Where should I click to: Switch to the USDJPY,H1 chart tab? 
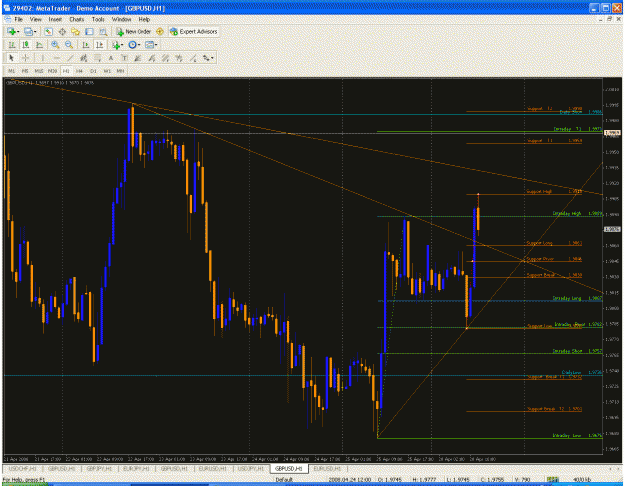point(251,469)
